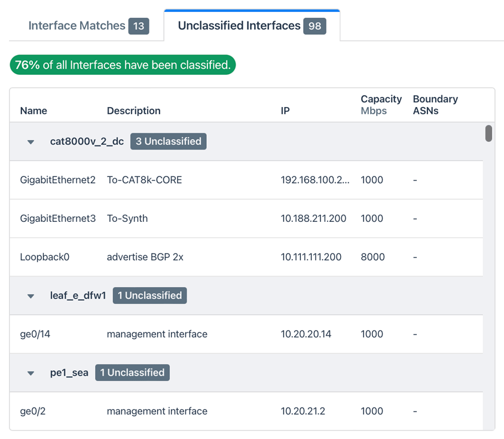
Task: Select the Unclassified Interfaces tab
Action: [239, 26]
